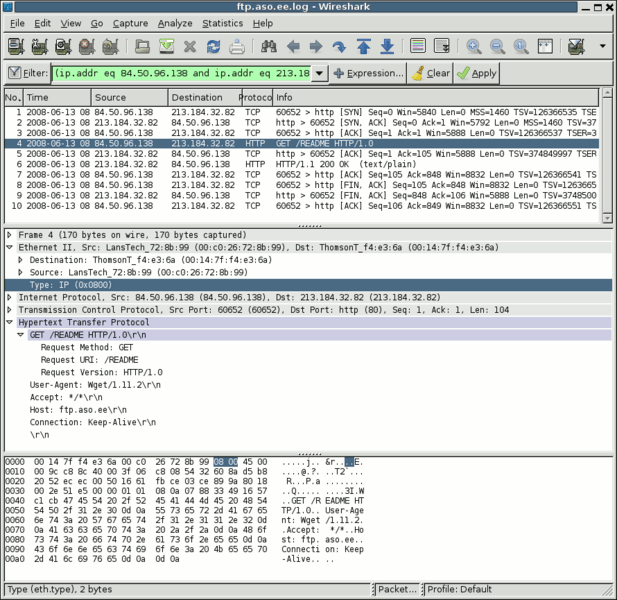Open the Expression... filter builder
Screen dimensions: 617x600
(x=368, y=73)
